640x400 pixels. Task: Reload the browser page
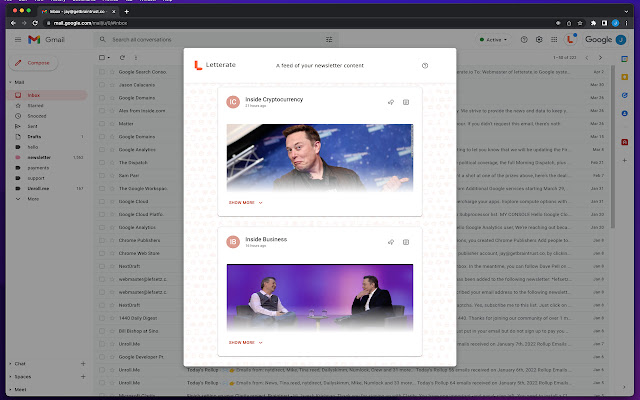point(35,23)
